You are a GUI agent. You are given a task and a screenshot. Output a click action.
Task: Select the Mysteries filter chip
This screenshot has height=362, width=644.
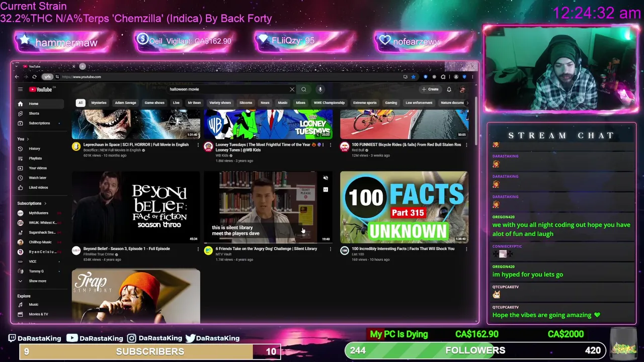[99, 103]
